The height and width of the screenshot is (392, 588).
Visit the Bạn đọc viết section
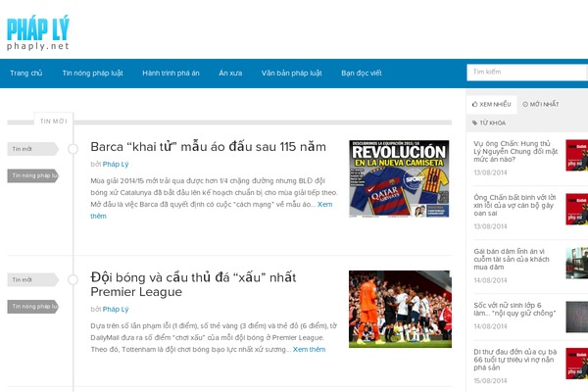click(362, 73)
